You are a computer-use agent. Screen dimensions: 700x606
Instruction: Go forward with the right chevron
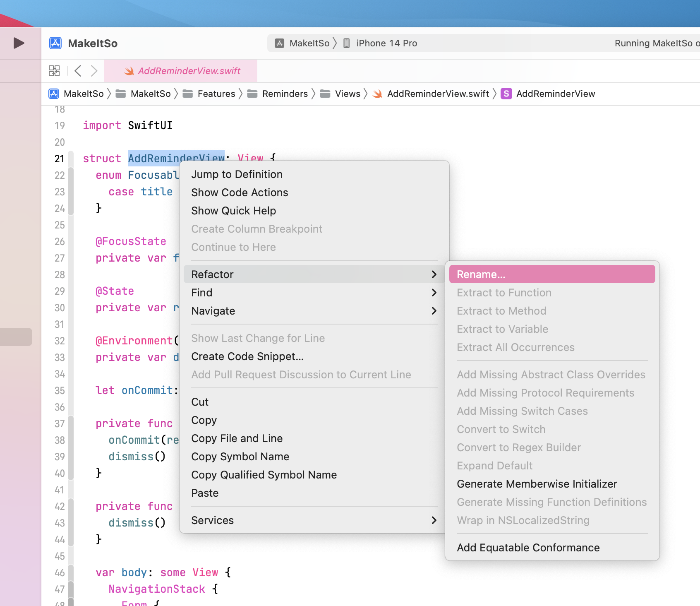[94, 71]
